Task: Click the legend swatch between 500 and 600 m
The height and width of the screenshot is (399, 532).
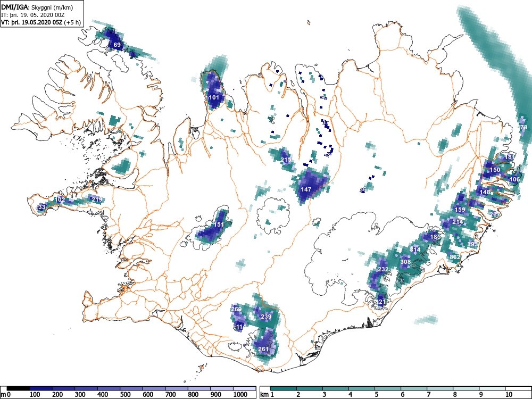Action: coord(131,388)
